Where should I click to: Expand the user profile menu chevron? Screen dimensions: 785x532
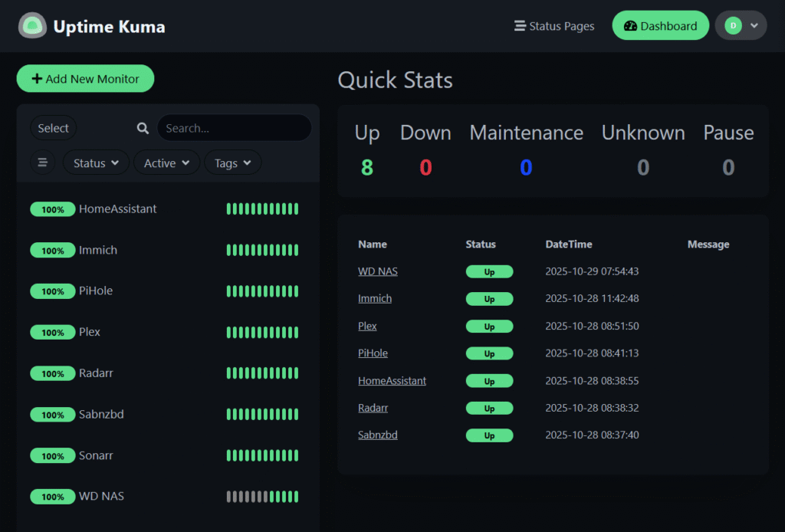tap(754, 25)
